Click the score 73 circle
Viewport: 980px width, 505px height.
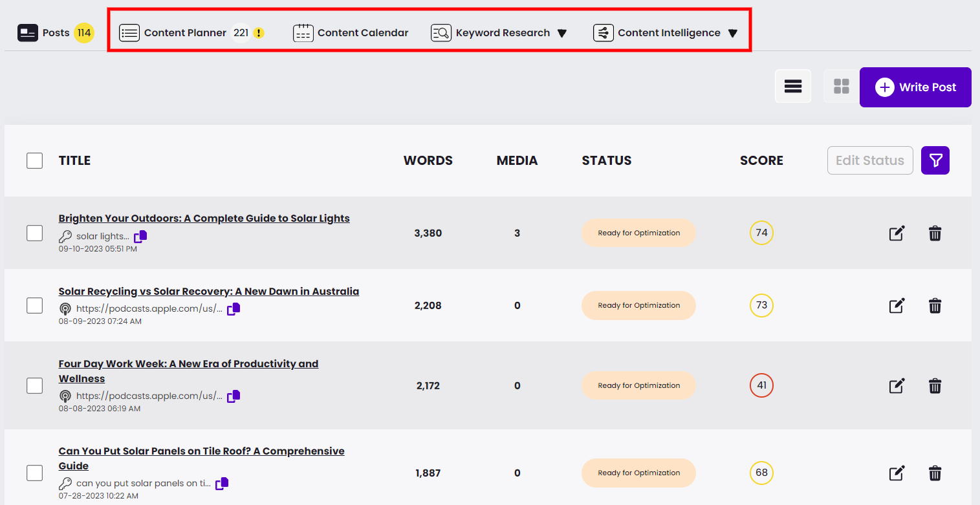click(761, 305)
